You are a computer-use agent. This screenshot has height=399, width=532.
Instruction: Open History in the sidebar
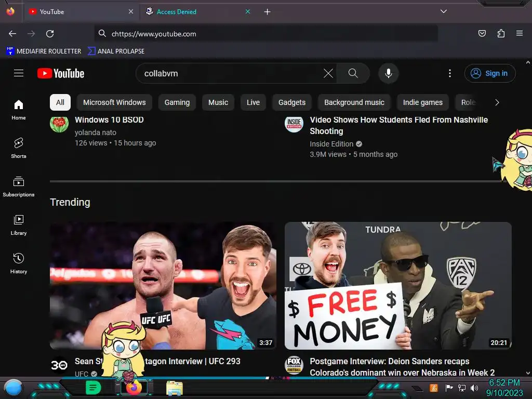tap(19, 263)
